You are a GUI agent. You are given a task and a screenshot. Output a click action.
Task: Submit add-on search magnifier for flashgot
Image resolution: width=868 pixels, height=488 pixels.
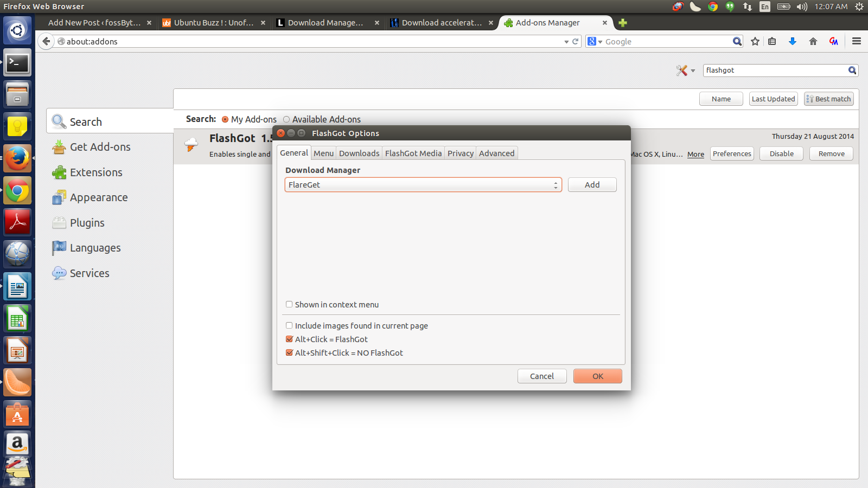coord(852,70)
